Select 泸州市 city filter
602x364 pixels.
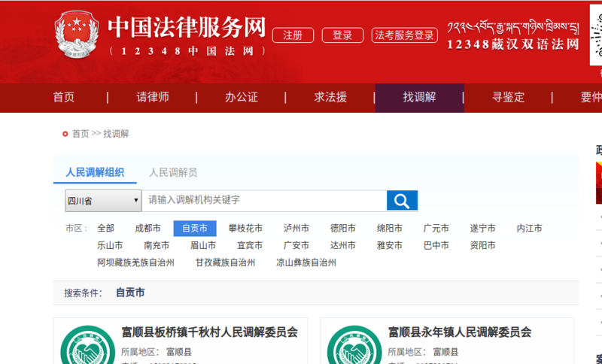click(x=296, y=228)
